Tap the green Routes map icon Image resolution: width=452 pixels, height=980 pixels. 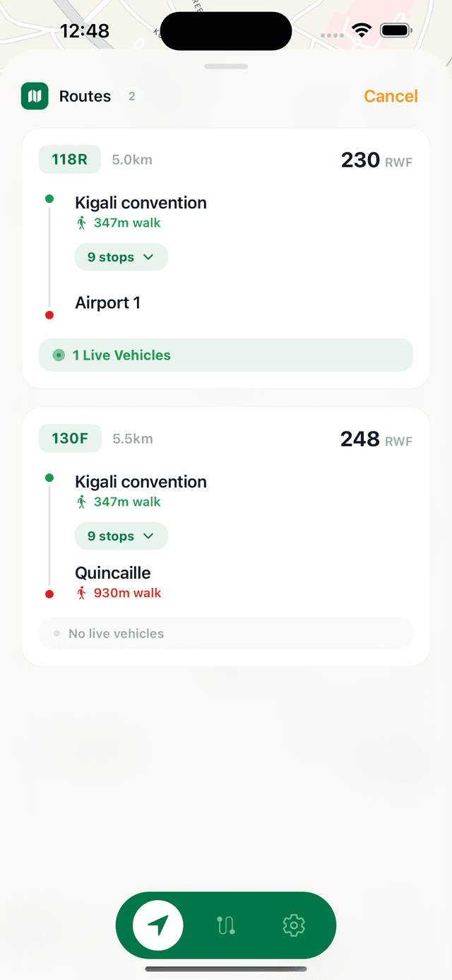(35, 96)
